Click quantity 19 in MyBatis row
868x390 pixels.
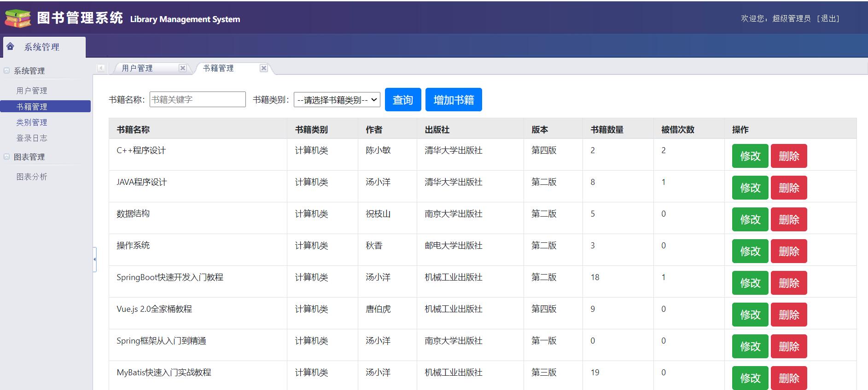[x=595, y=373]
